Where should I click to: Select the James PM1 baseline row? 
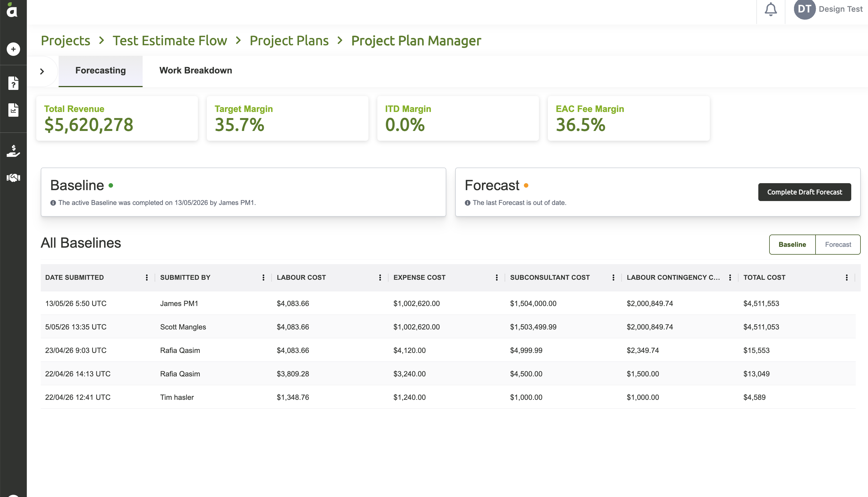click(x=448, y=303)
